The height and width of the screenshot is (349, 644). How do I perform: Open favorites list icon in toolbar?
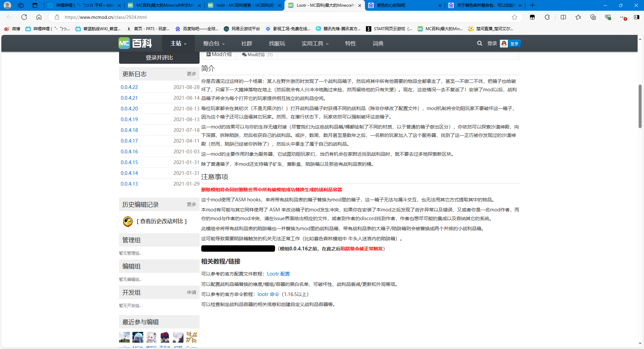tap(578, 17)
